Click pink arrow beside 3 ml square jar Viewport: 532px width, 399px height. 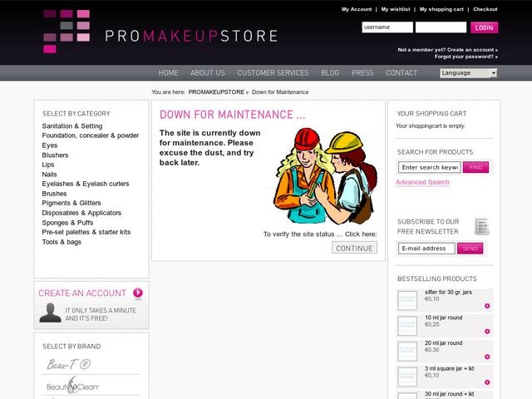pyautogui.click(x=487, y=382)
